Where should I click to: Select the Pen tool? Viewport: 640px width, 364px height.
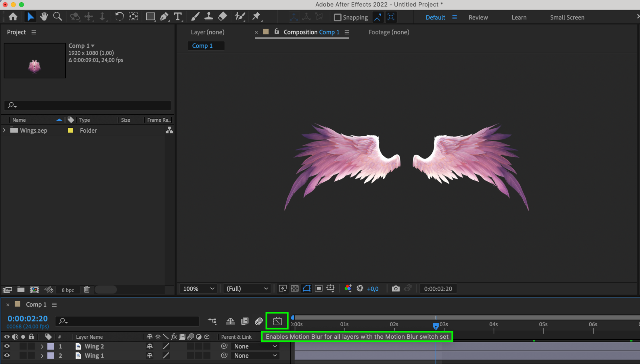tap(164, 17)
